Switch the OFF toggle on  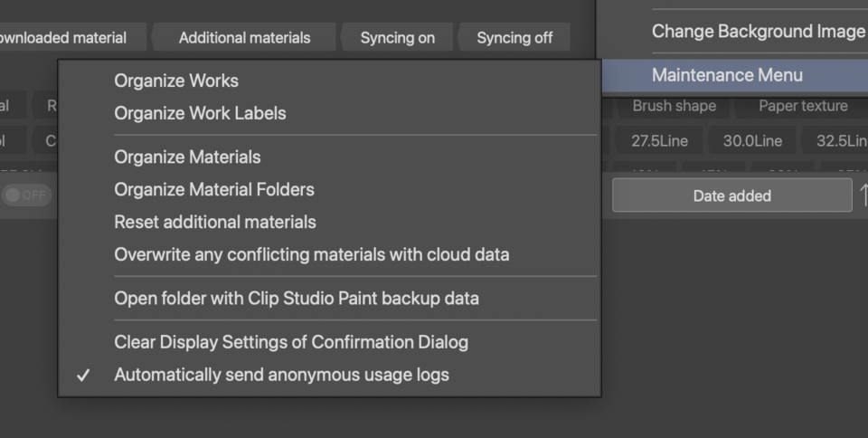point(26,195)
